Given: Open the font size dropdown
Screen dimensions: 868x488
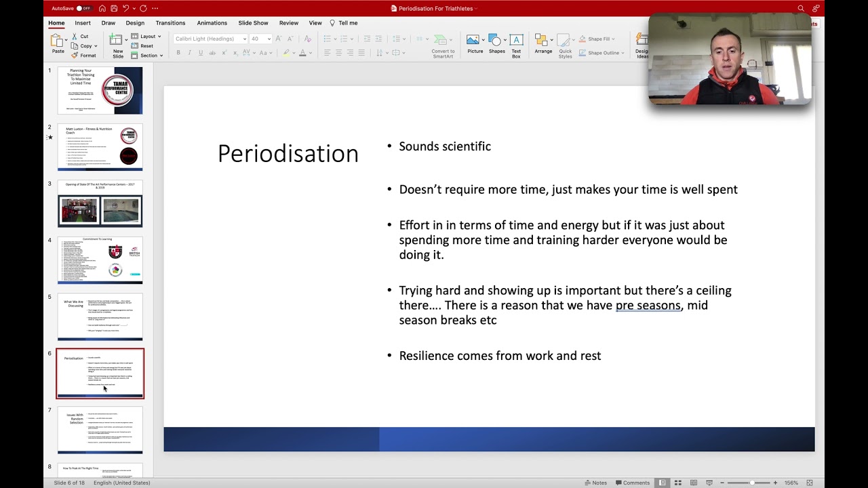Looking at the screenshot, I should click(x=269, y=39).
